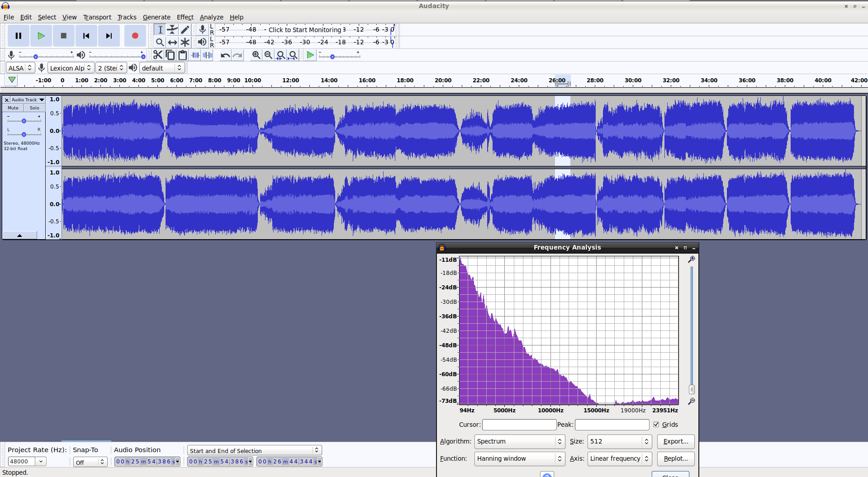The height and width of the screenshot is (477, 868).
Task: Open the Axis Linear frequency dropdown
Action: point(619,458)
